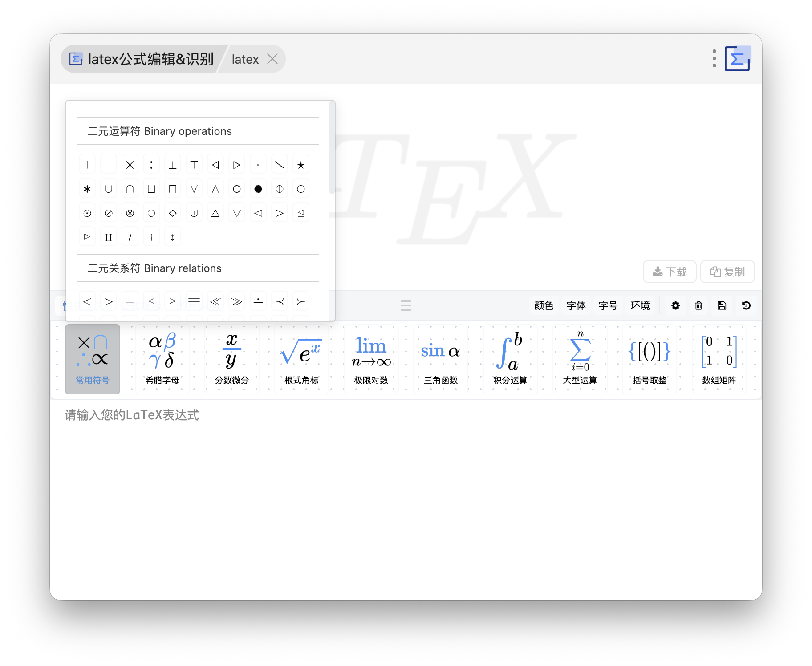Insert the greater-than relation symbol
The height and width of the screenshot is (666, 812).
109,302
